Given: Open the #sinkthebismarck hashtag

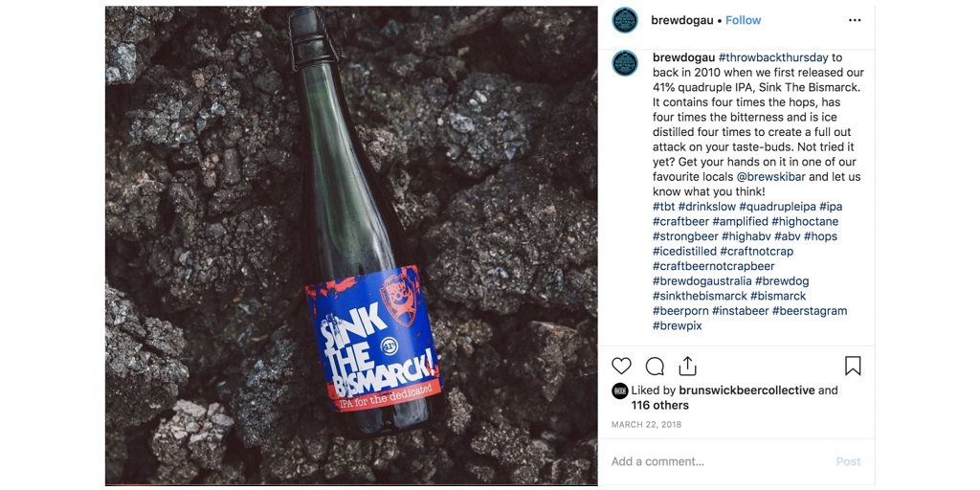Looking at the screenshot, I should [700, 296].
